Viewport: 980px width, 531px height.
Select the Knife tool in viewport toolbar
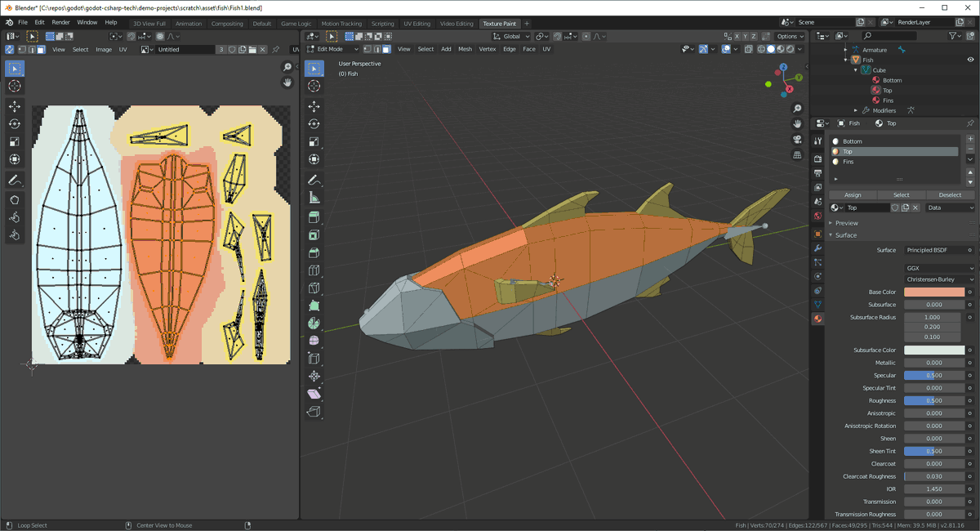pos(314,288)
